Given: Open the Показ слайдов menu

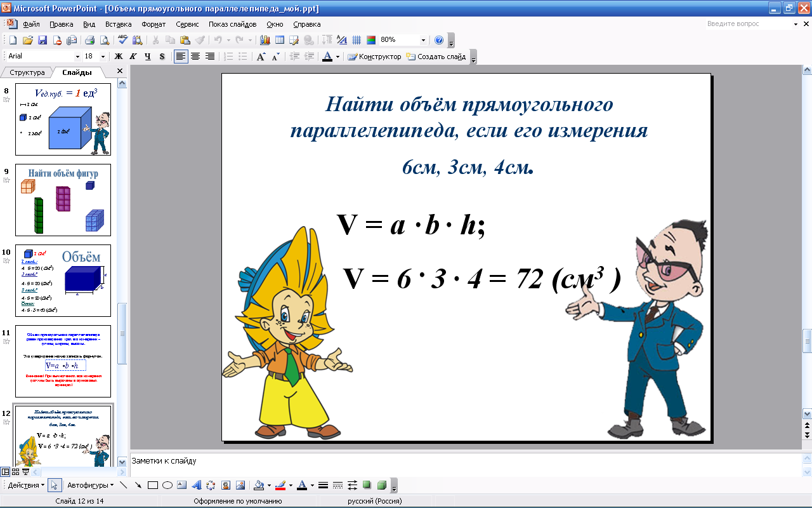Looking at the screenshot, I should 232,24.
